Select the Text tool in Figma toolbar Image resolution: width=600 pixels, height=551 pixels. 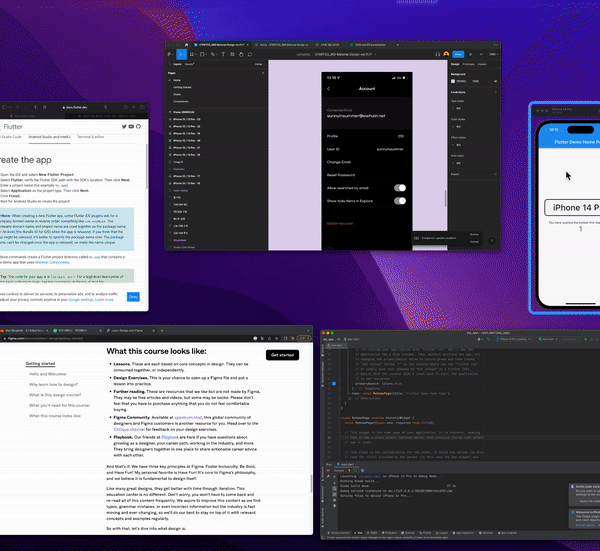(x=223, y=54)
